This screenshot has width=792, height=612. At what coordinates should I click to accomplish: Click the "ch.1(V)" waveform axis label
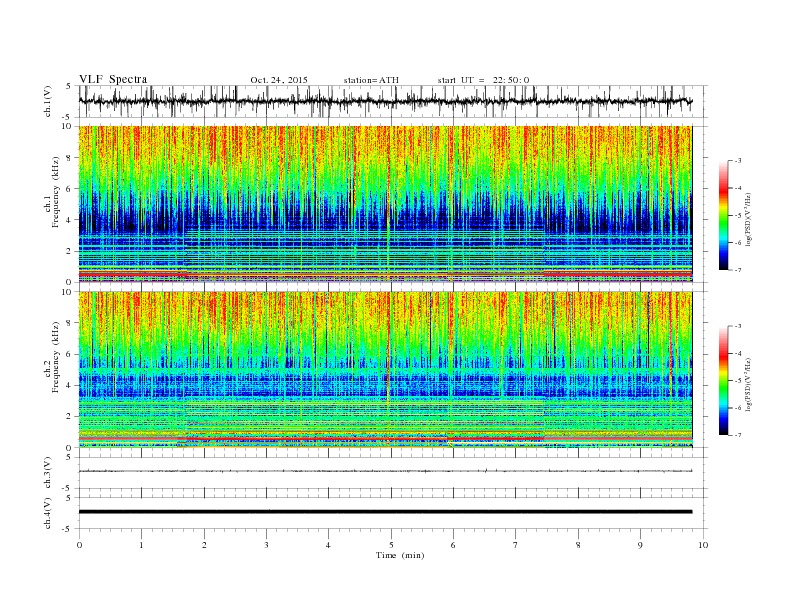(48, 101)
